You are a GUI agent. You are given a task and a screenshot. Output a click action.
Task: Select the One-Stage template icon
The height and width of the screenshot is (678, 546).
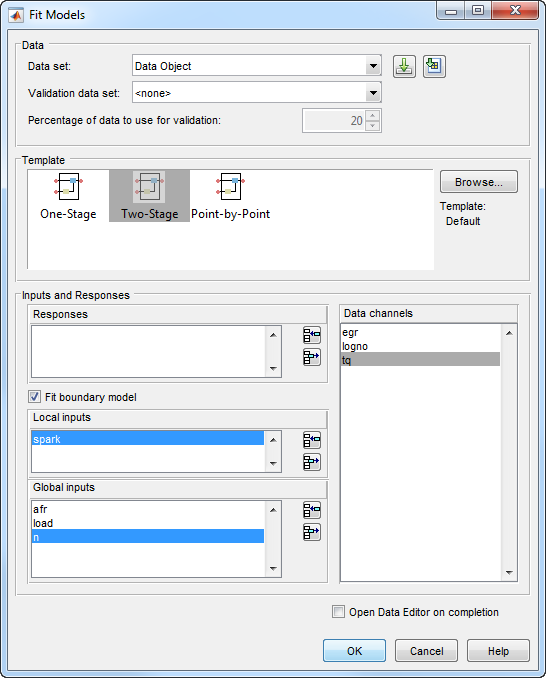coord(68,187)
